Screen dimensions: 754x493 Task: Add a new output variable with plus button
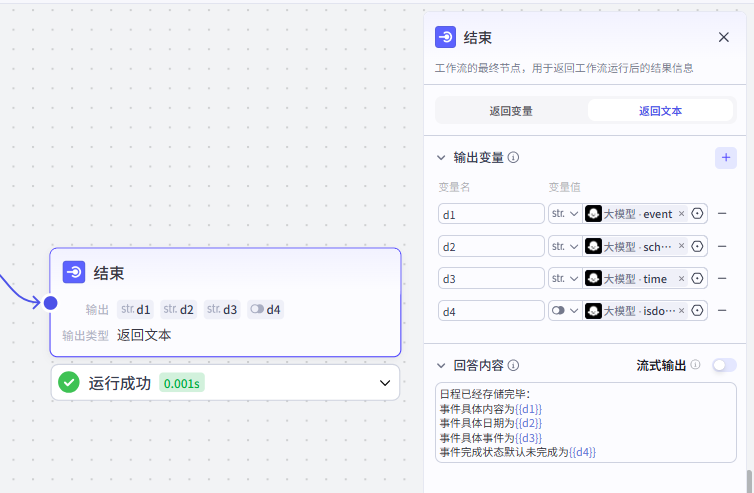[726, 157]
